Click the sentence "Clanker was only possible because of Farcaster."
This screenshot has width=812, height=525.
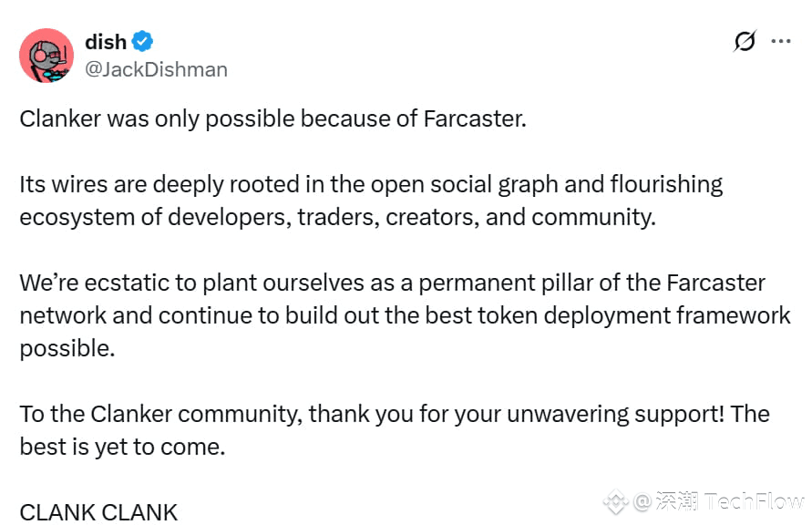point(272,119)
